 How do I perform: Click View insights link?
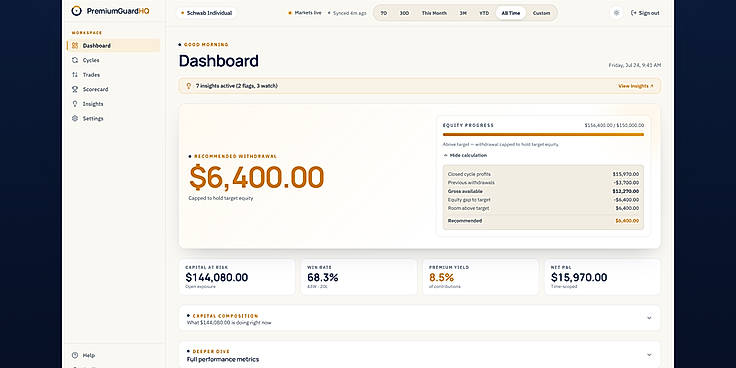[636, 86]
